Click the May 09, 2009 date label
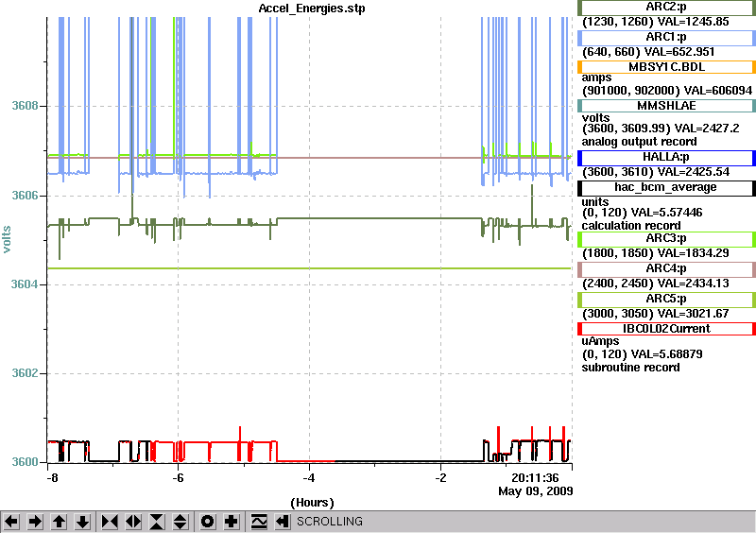The width and height of the screenshot is (756, 533). point(536,491)
